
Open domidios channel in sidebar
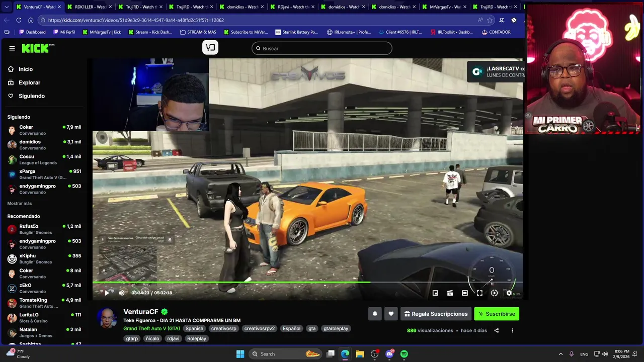44,145
